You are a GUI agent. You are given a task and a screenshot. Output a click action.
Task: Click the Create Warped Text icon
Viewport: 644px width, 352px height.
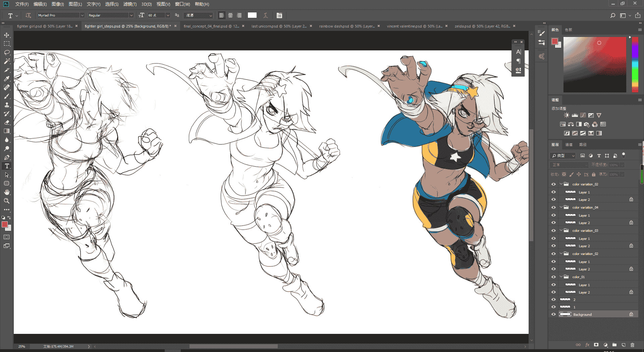coord(266,15)
